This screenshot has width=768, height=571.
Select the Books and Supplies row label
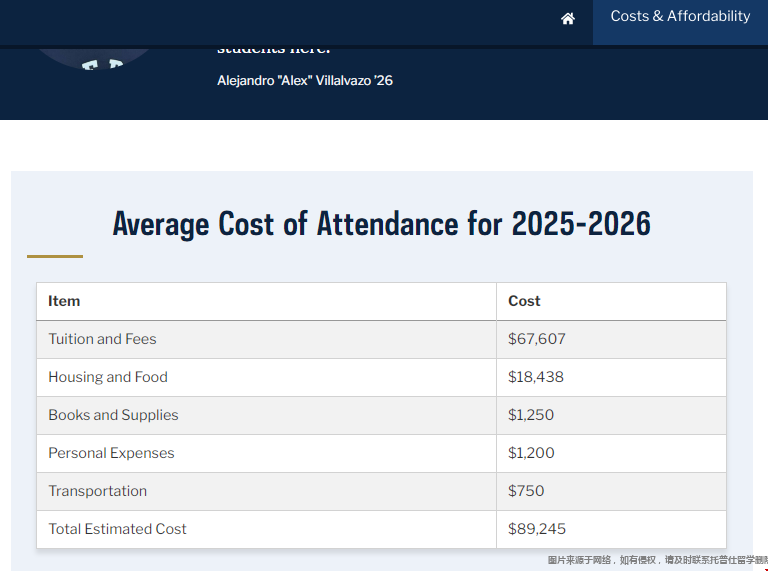pyautogui.click(x=113, y=415)
